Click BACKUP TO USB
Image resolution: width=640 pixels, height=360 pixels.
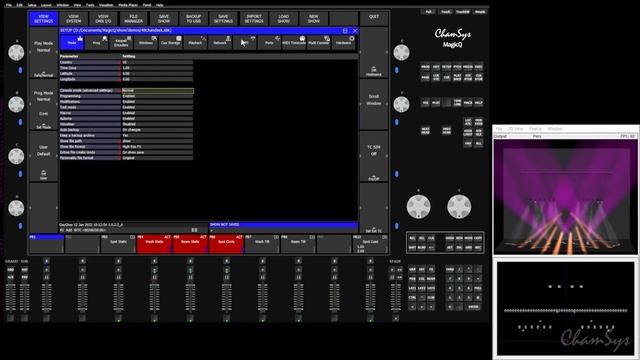coord(193,19)
